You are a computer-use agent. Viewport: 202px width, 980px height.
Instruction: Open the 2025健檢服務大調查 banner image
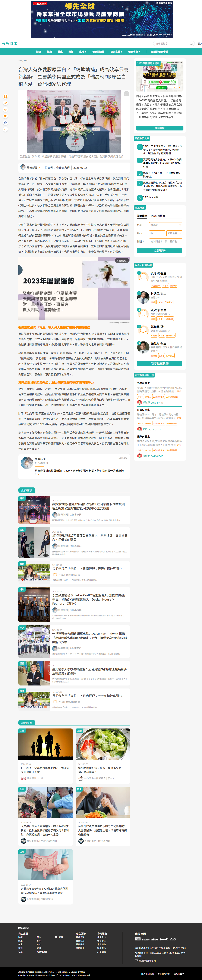[x=160, y=76]
